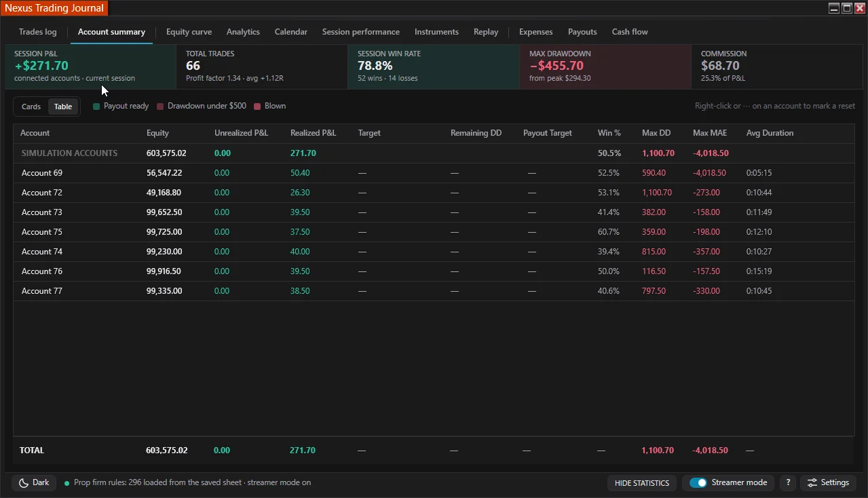
Task: Maximize the Nexus Trading Journal window
Action: click(847, 8)
